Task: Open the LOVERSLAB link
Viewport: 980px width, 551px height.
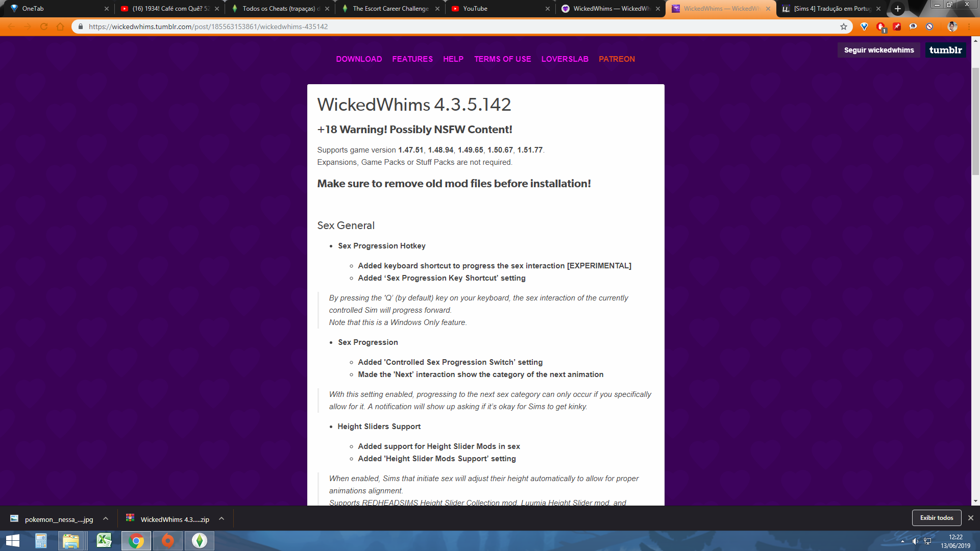Action: [565, 59]
